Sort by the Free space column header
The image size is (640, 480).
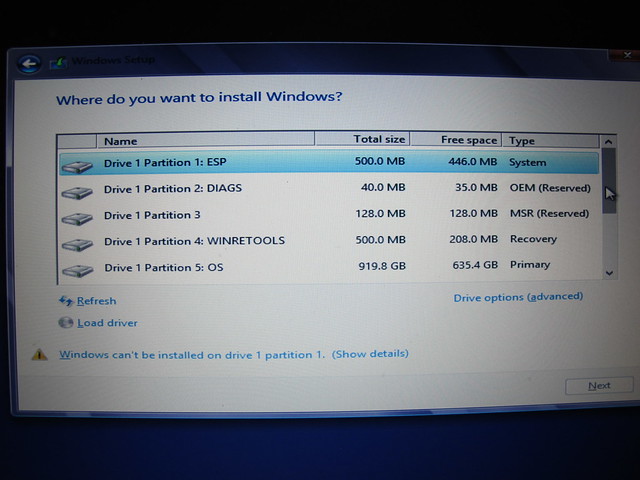(456, 140)
